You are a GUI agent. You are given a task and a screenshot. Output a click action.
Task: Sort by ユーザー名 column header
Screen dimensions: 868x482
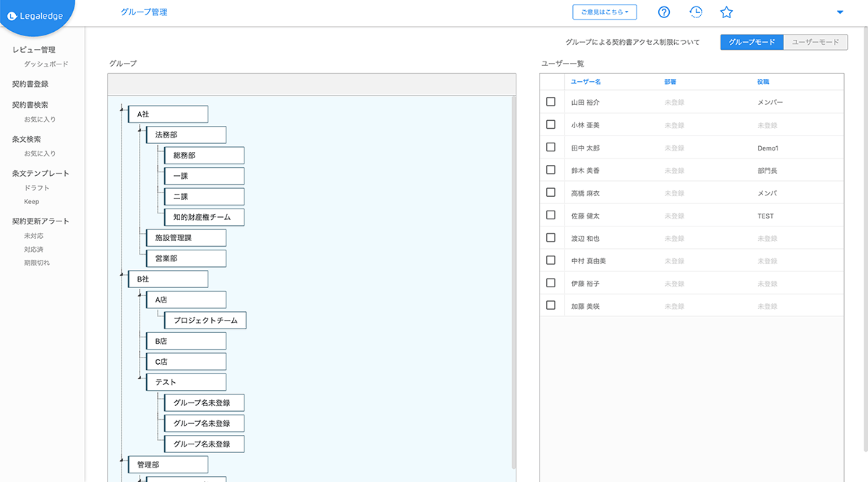click(587, 82)
